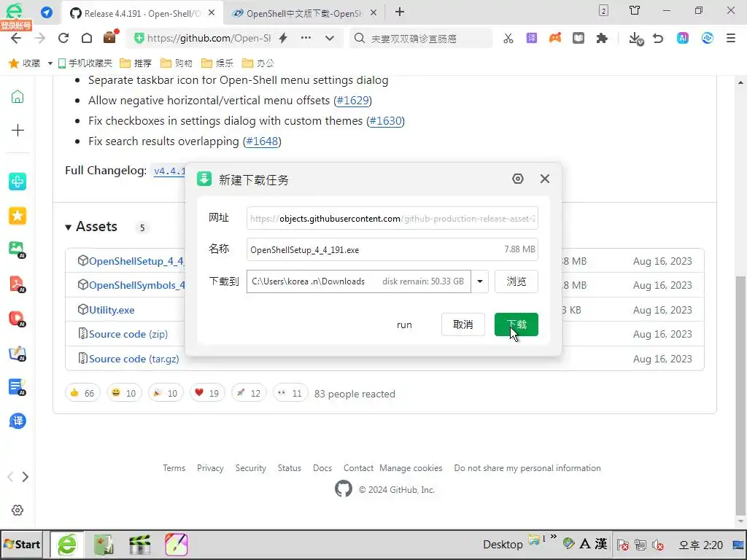Image resolution: width=747 pixels, height=560 pixels.
Task: Cancel the download with 取消 button
Action: (462, 324)
